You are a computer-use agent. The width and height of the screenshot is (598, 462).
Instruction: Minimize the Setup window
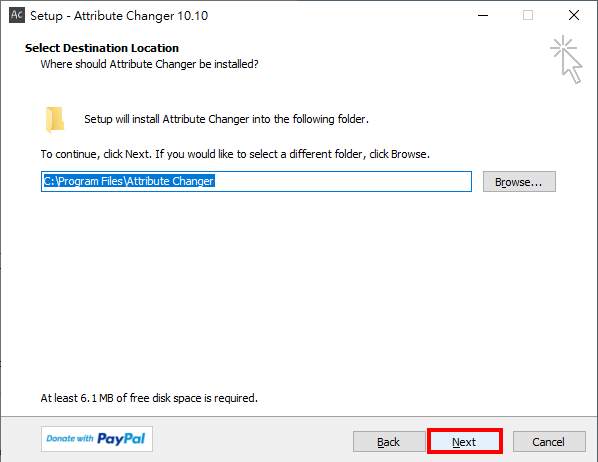coord(483,16)
